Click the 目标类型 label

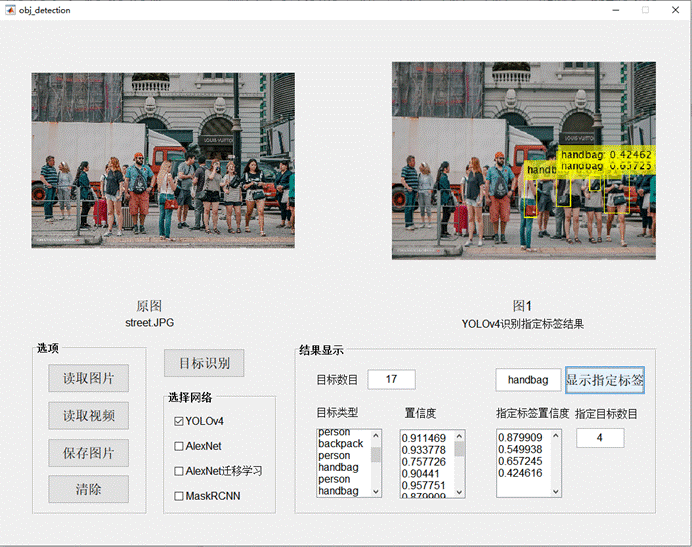(x=337, y=413)
